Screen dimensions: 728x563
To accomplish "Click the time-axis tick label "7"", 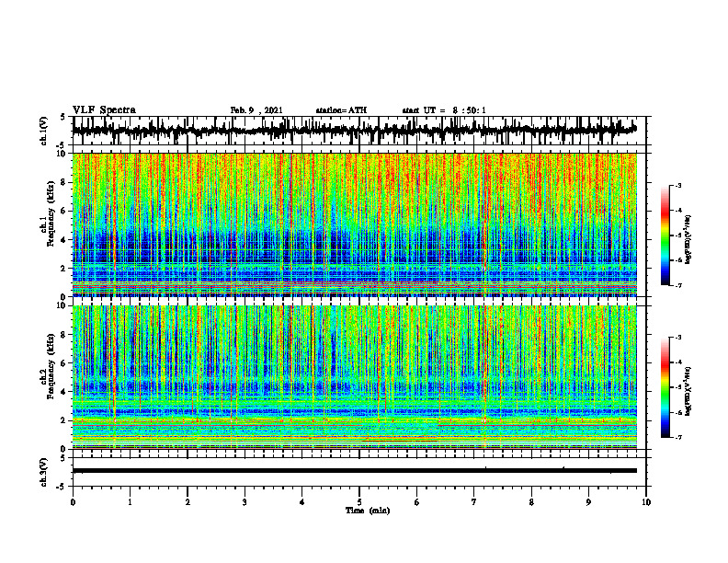I will pyautogui.click(x=474, y=502).
